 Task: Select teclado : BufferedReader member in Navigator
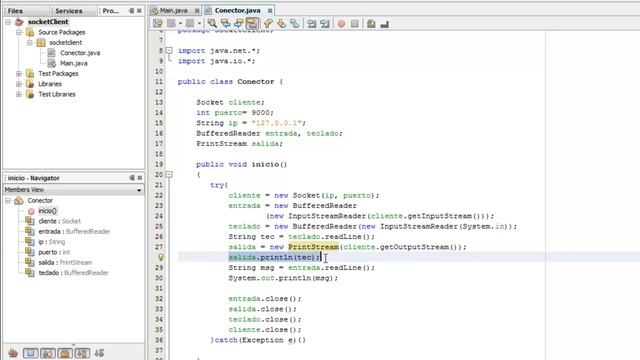tap(73, 273)
